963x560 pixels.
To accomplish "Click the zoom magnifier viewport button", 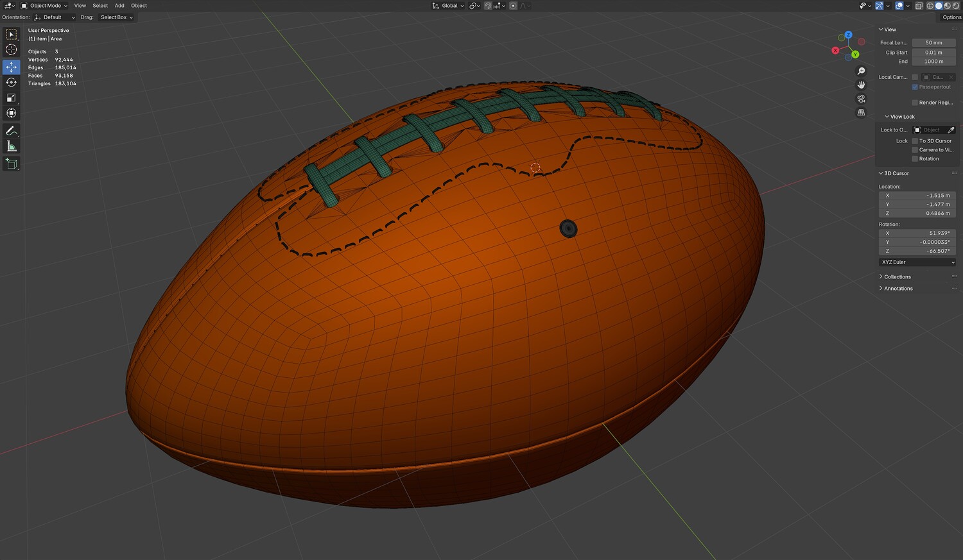I will (x=862, y=71).
